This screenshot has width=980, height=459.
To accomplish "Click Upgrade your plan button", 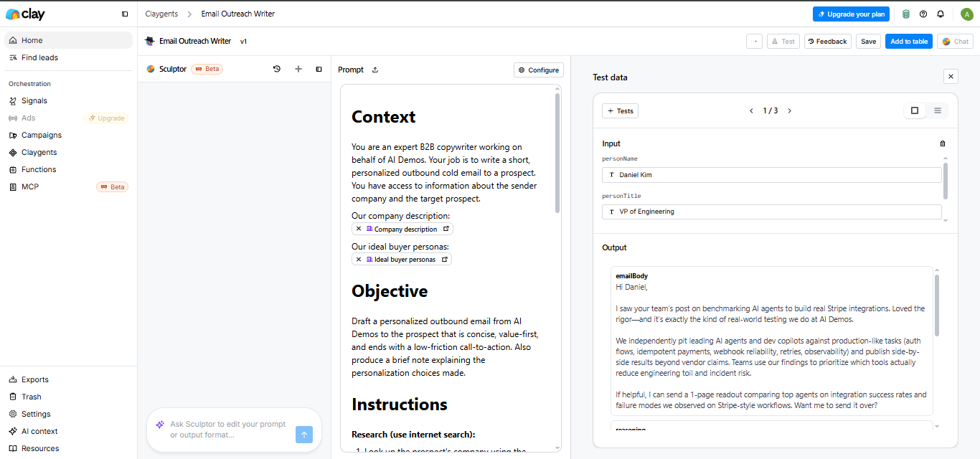I will pos(851,14).
